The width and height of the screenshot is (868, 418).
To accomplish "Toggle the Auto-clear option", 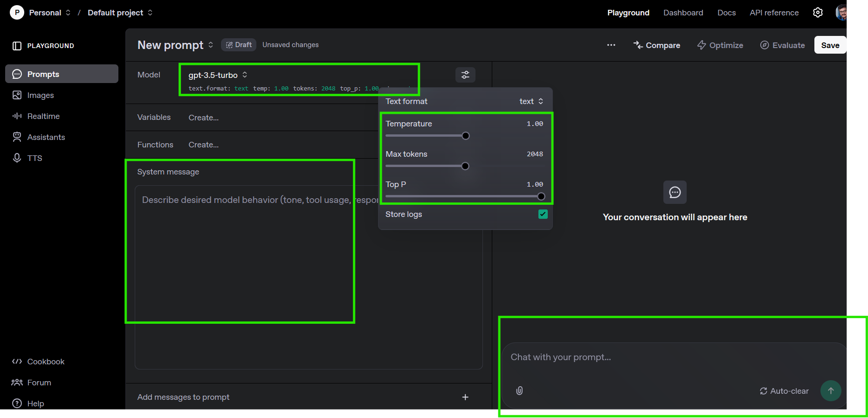I will pos(784,391).
